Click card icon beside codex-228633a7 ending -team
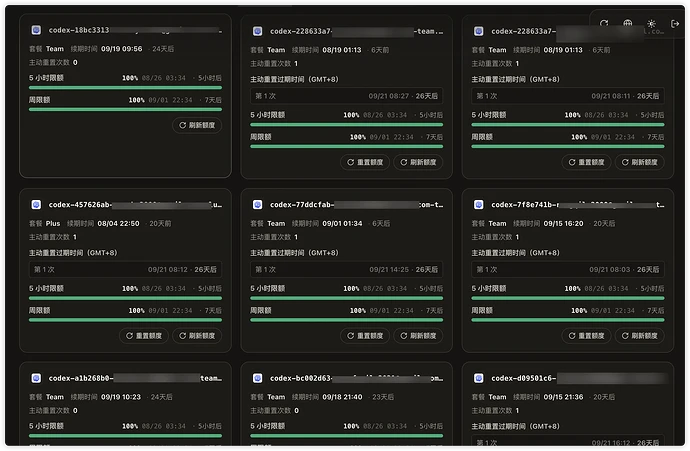 [x=258, y=31]
